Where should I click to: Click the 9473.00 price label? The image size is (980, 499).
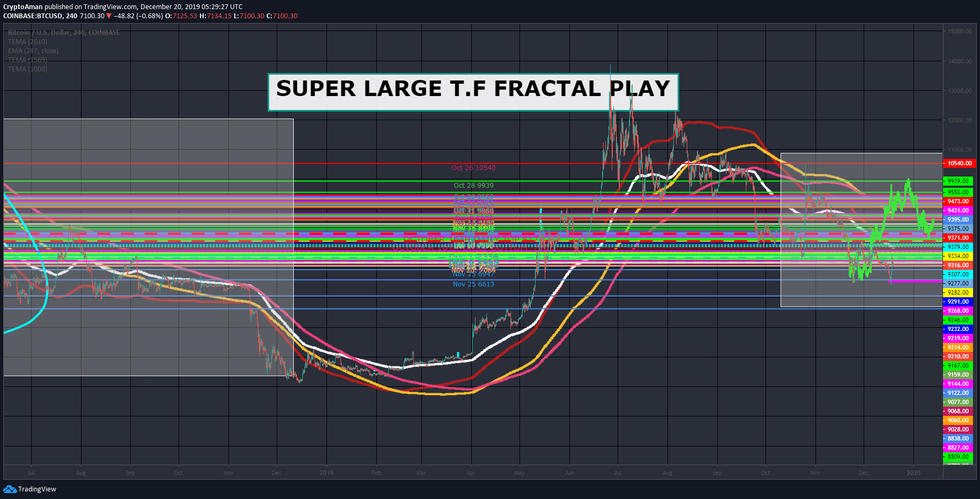tap(958, 201)
